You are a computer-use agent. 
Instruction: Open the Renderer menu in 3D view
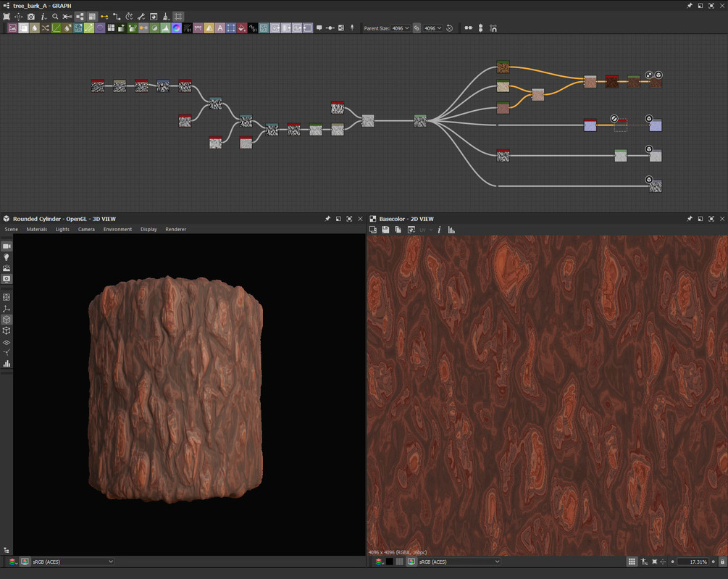coord(175,229)
